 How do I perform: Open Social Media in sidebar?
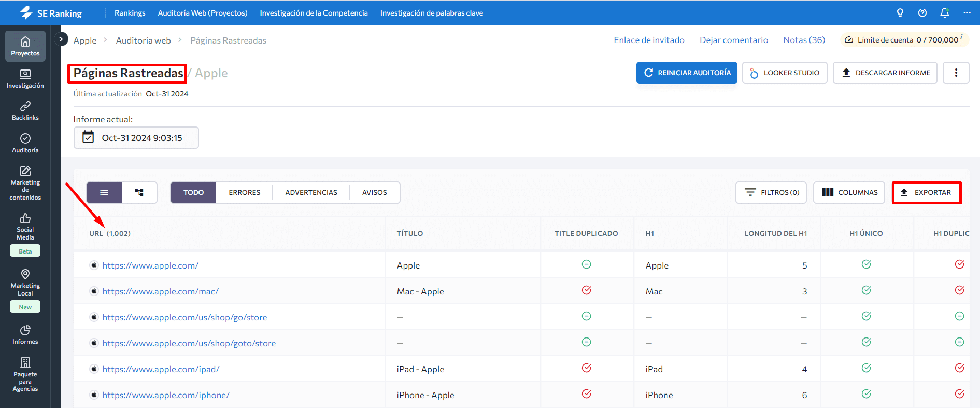point(25,227)
